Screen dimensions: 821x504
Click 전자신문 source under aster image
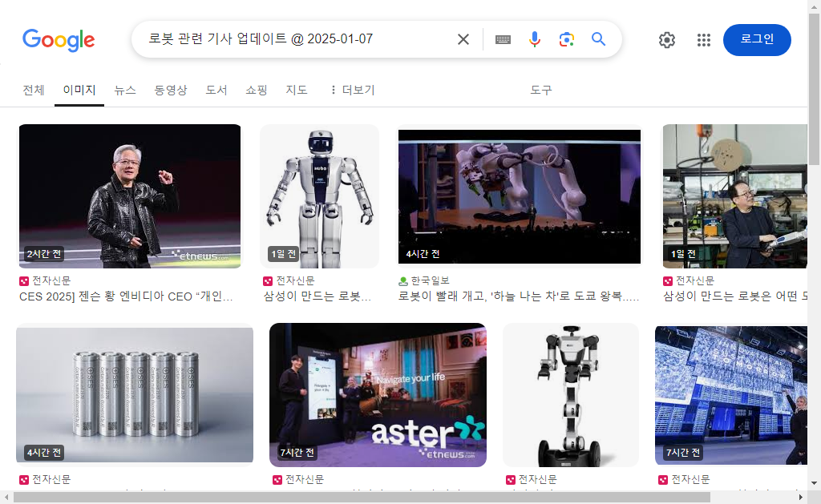(x=305, y=479)
